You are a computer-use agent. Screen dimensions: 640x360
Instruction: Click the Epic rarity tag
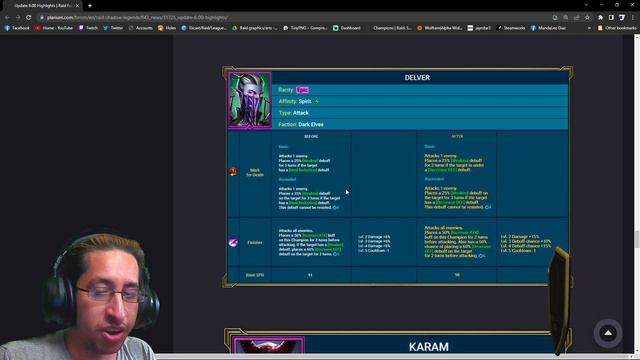pyautogui.click(x=302, y=90)
